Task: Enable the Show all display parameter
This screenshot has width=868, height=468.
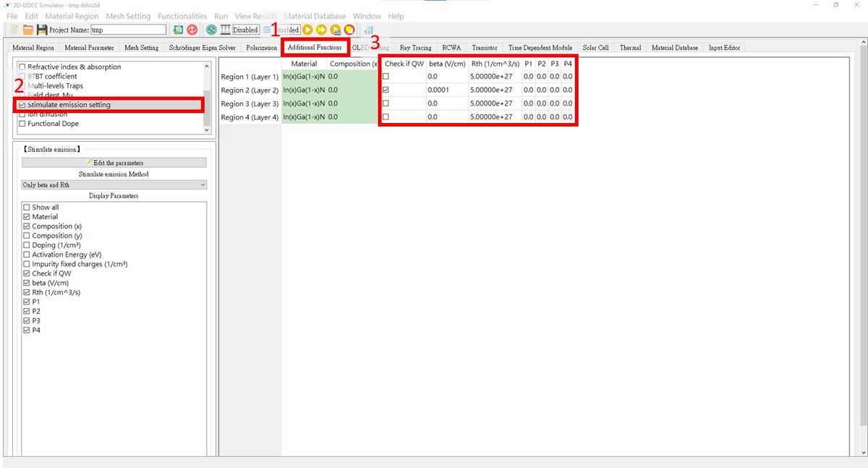Action: coord(27,208)
